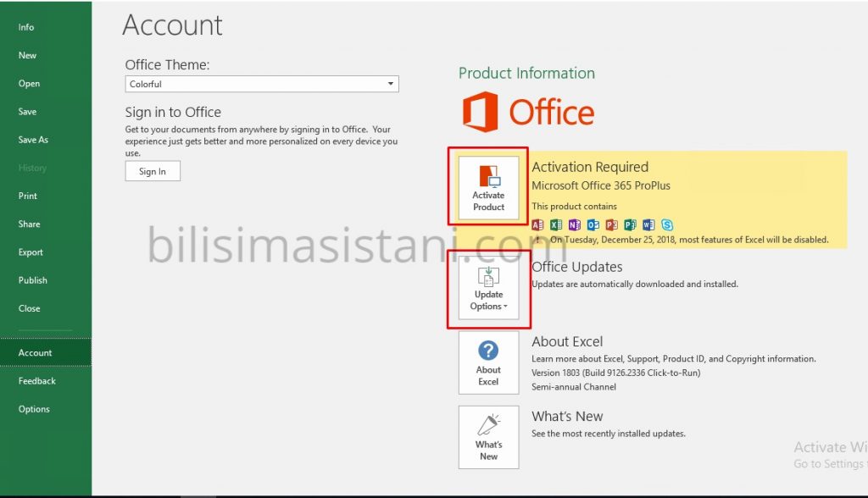The height and width of the screenshot is (498, 868).
Task: Click the 'This product contains' label
Action: point(574,207)
